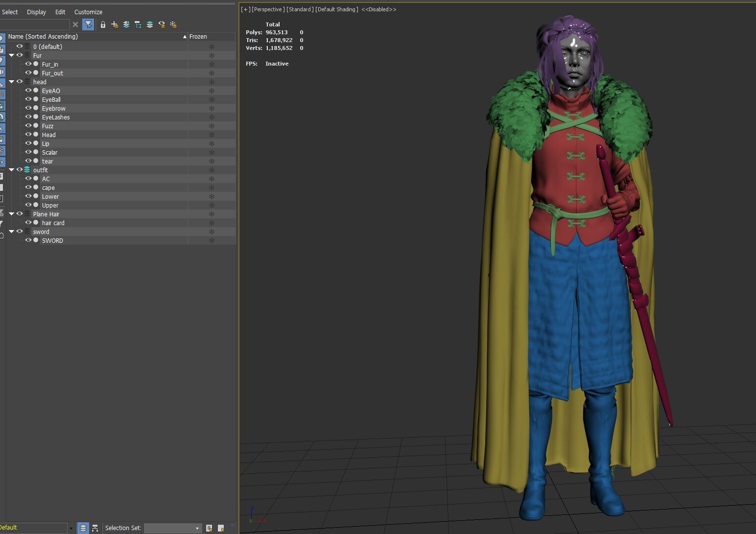Screen dimensions: 756x534
Task: Click the selection filter funnel icon
Action: click(88, 24)
